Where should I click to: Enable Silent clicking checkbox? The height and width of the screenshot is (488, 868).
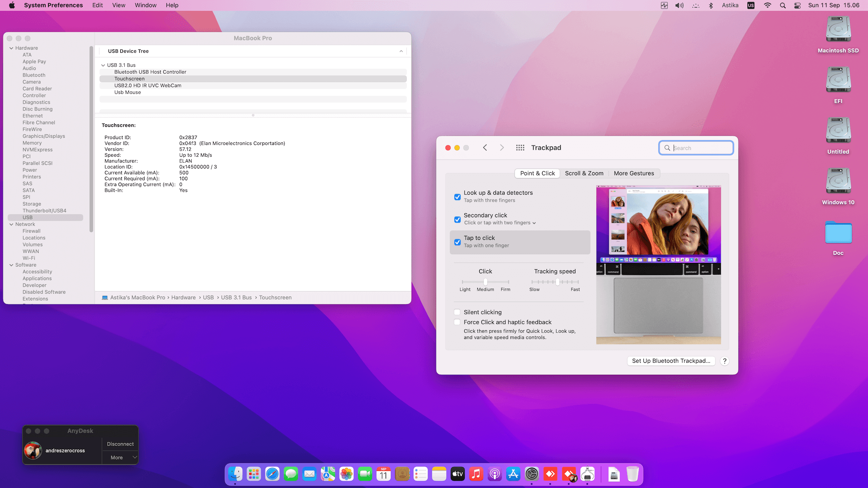pyautogui.click(x=458, y=312)
